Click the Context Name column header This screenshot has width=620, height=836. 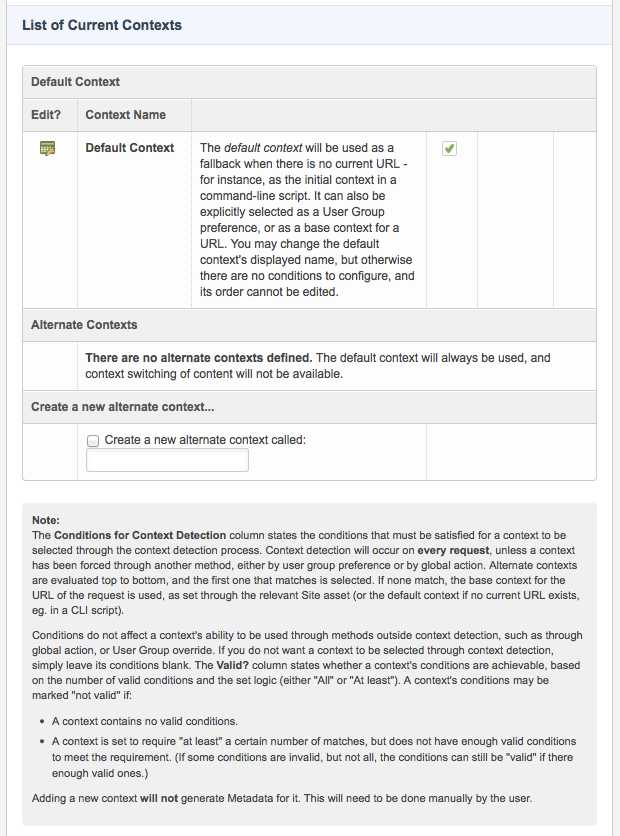coord(125,114)
